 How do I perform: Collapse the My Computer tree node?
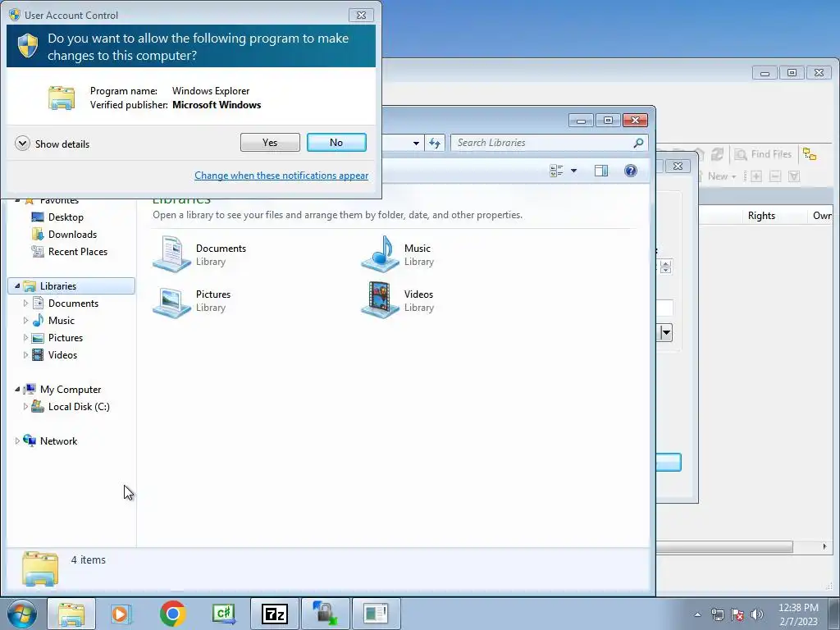point(17,390)
